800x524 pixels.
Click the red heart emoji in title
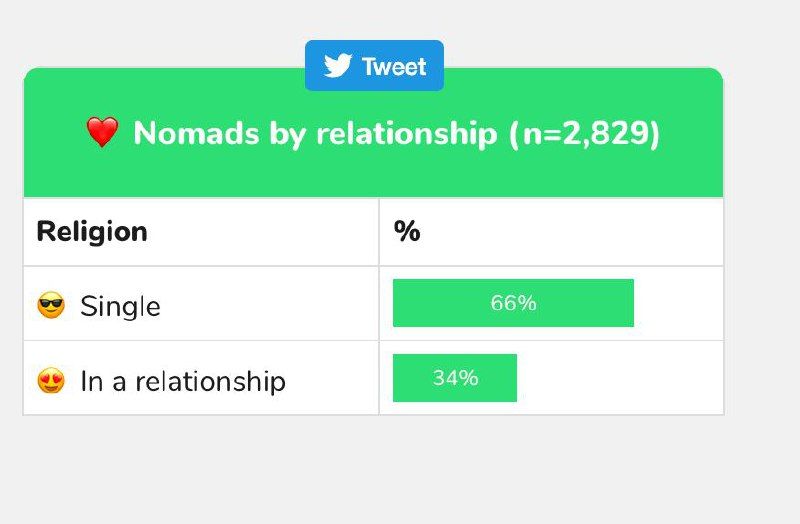103,132
